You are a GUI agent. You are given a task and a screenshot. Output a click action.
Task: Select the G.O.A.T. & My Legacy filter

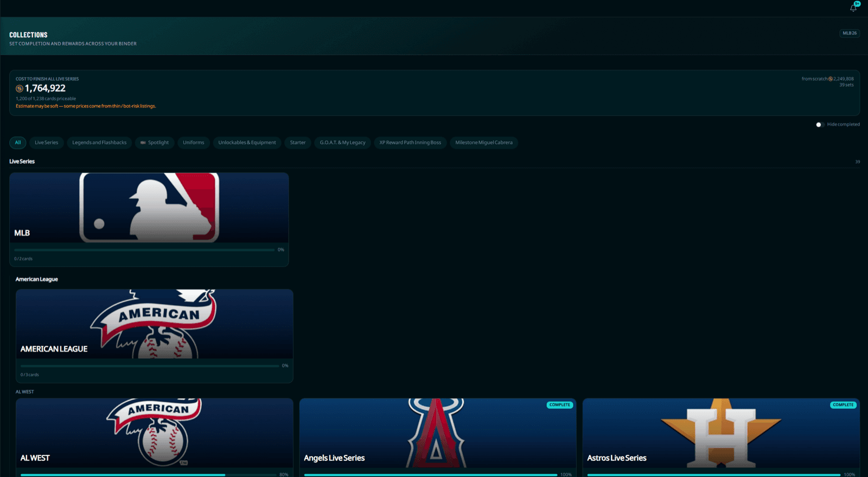coord(342,143)
